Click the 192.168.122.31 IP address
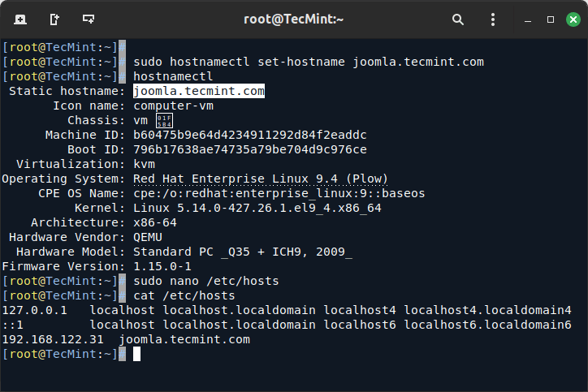Viewport: 588px width, 392px height. (x=53, y=339)
